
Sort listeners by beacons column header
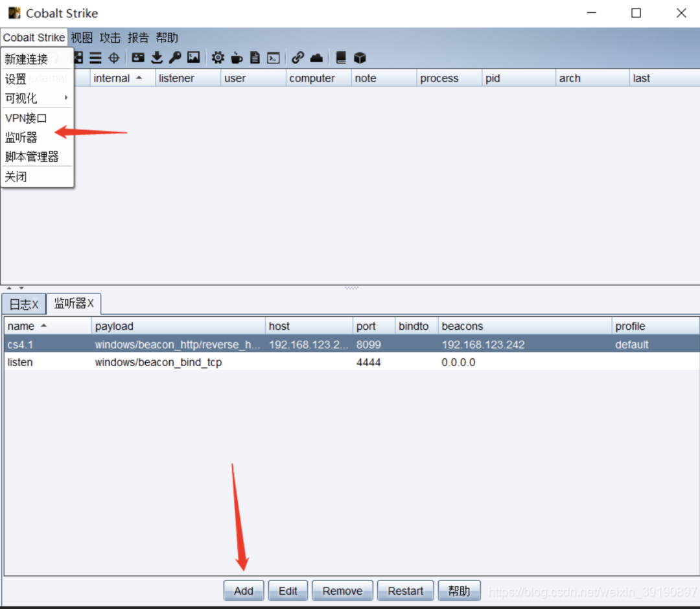525,326
